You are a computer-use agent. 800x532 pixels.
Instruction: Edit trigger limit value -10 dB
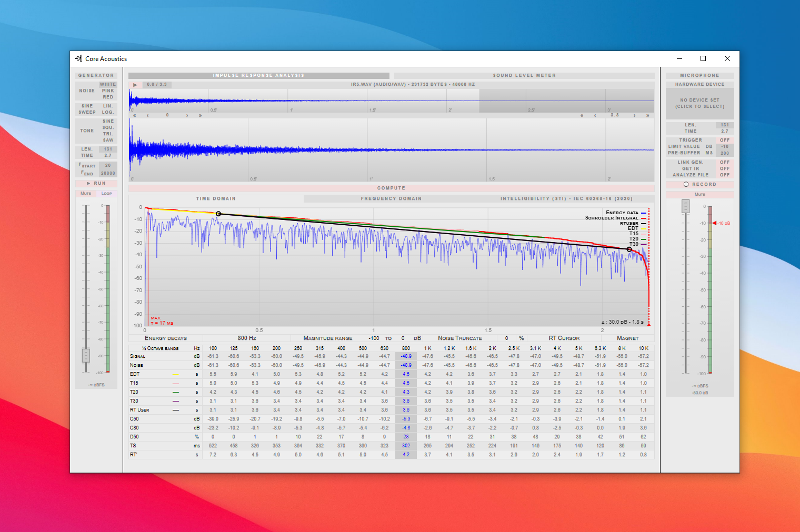[x=725, y=147]
